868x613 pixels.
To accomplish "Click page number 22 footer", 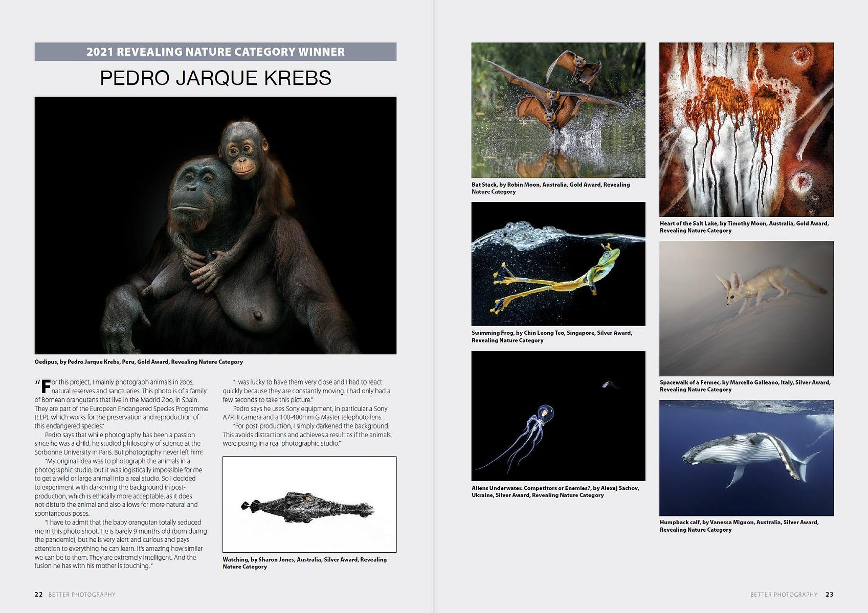I will pos(39,595).
